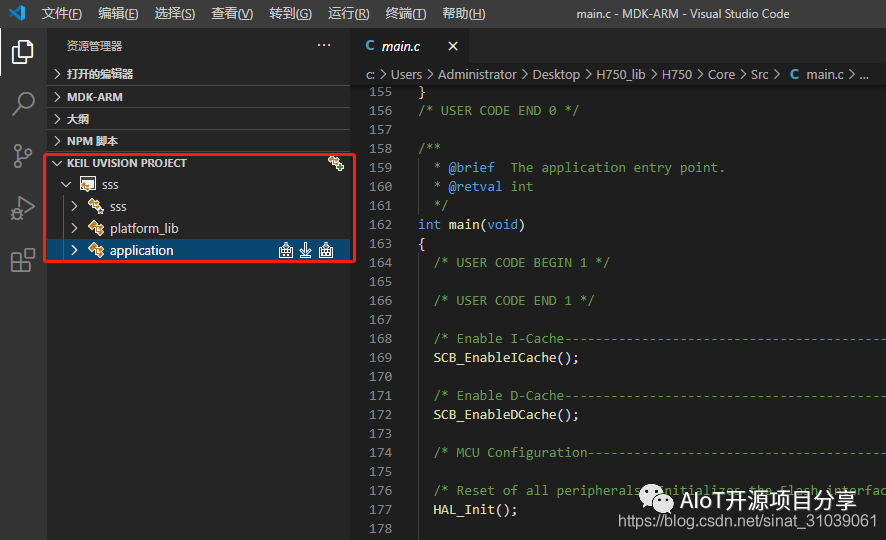Expand the application target node
The width and height of the screenshot is (886, 540).
pos(75,250)
